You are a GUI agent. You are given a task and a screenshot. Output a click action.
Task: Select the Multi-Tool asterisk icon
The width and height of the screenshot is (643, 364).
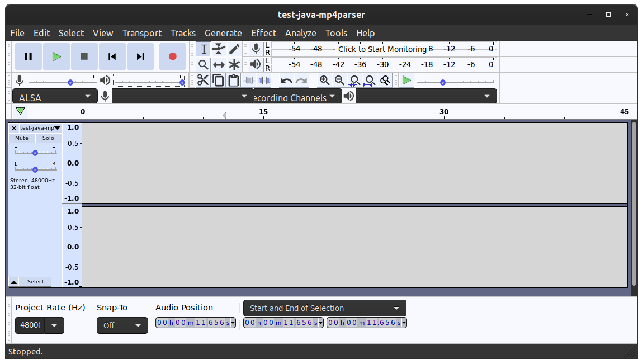coord(234,64)
